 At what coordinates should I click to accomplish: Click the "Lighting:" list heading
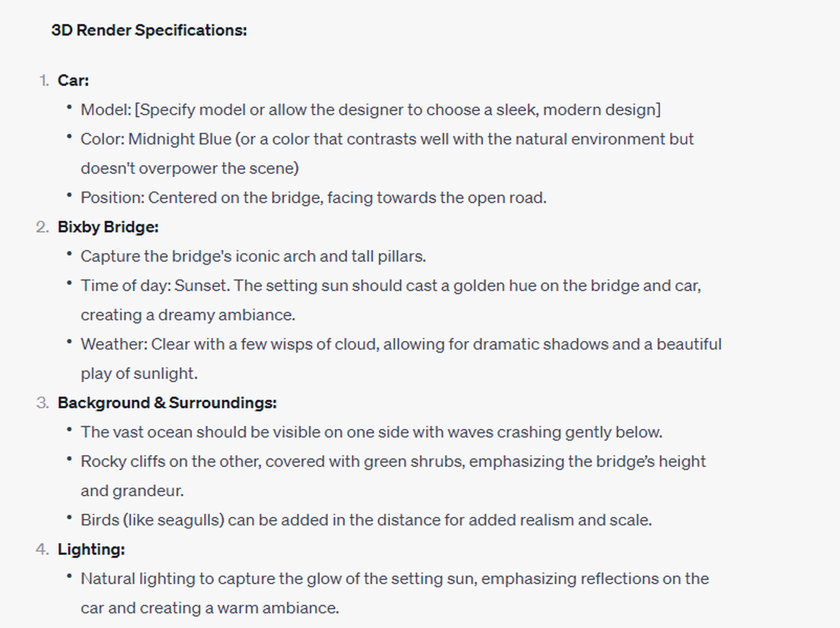[91, 550]
